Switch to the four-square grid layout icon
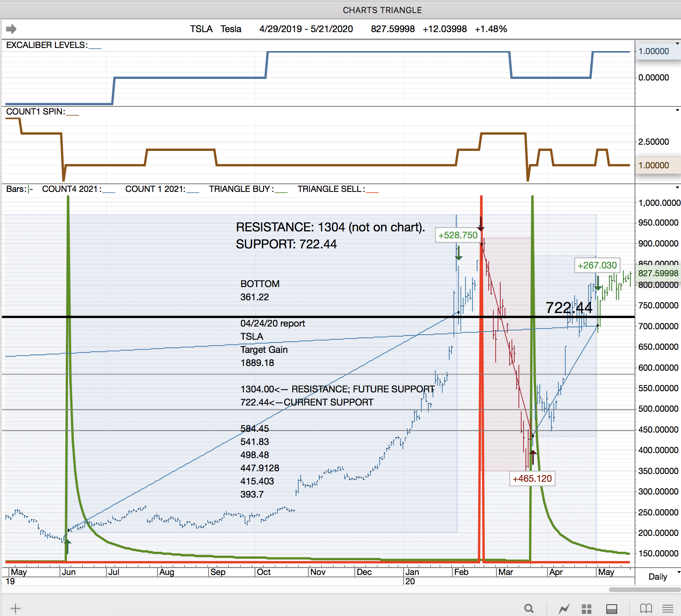 click(587, 609)
